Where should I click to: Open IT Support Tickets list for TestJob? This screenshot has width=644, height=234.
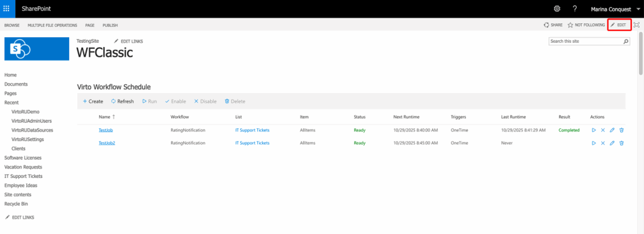252,130
